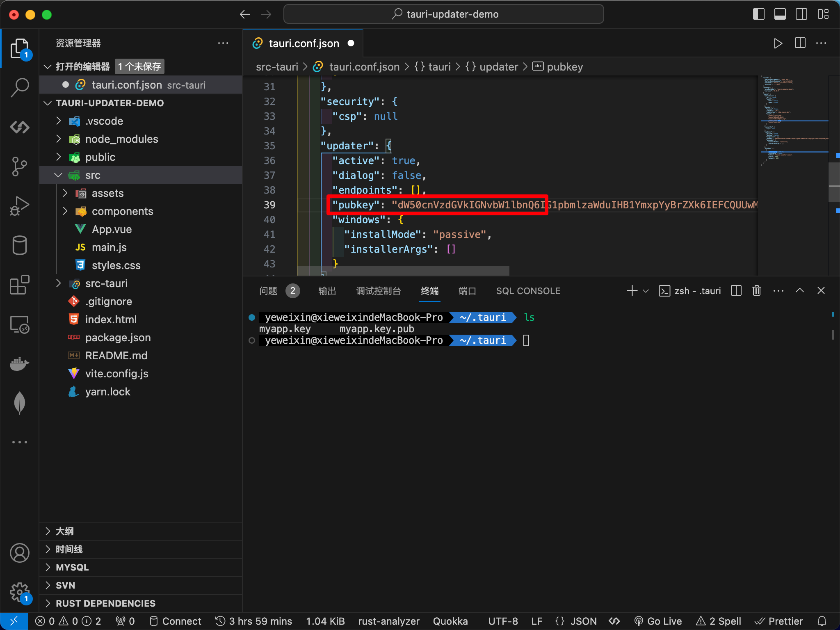Click Go Live in status bar
This screenshot has height=630, width=840.
click(658, 621)
